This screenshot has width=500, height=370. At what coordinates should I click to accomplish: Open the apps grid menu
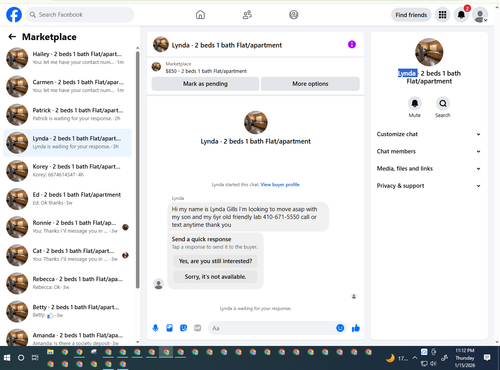click(442, 15)
